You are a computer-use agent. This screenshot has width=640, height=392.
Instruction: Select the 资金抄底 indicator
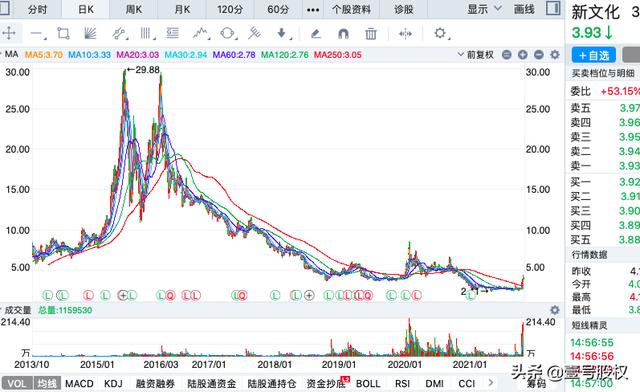tap(327, 383)
